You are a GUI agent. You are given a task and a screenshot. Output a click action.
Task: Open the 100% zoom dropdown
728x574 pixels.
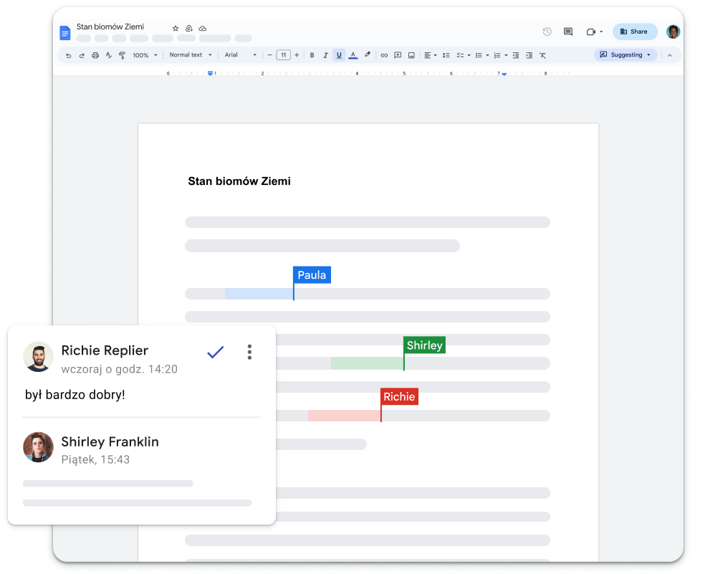(145, 55)
